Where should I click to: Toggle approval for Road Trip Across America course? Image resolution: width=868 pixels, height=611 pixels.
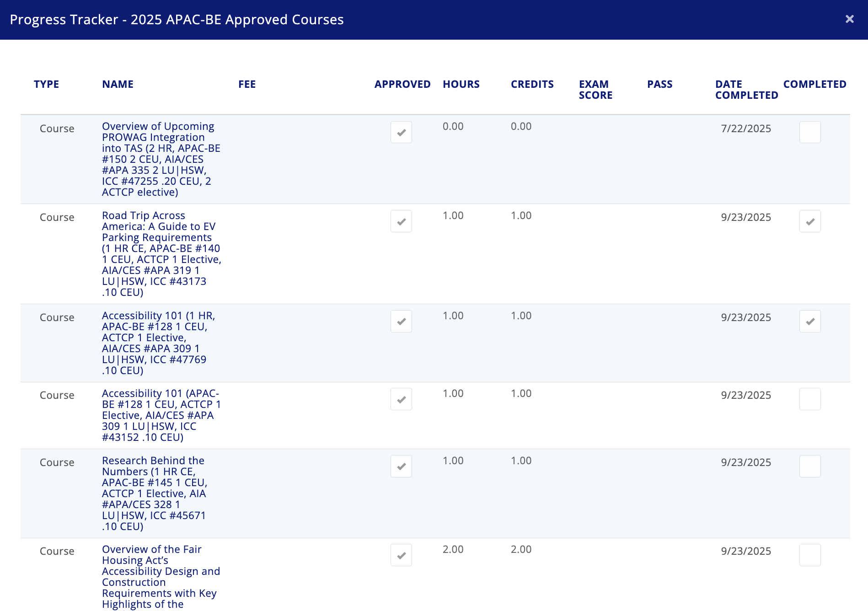(x=401, y=221)
